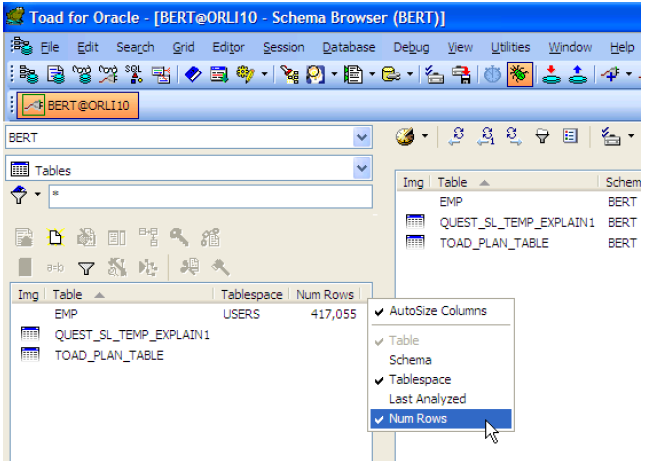Screen dimensions: 645x464
Task: Click the gear with pencil icon
Action: pos(246,74)
